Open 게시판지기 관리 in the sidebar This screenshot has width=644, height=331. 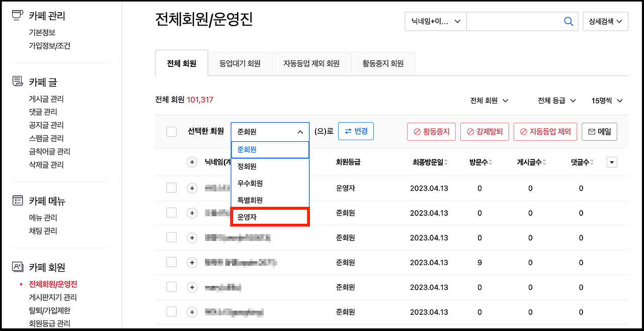[x=53, y=297]
